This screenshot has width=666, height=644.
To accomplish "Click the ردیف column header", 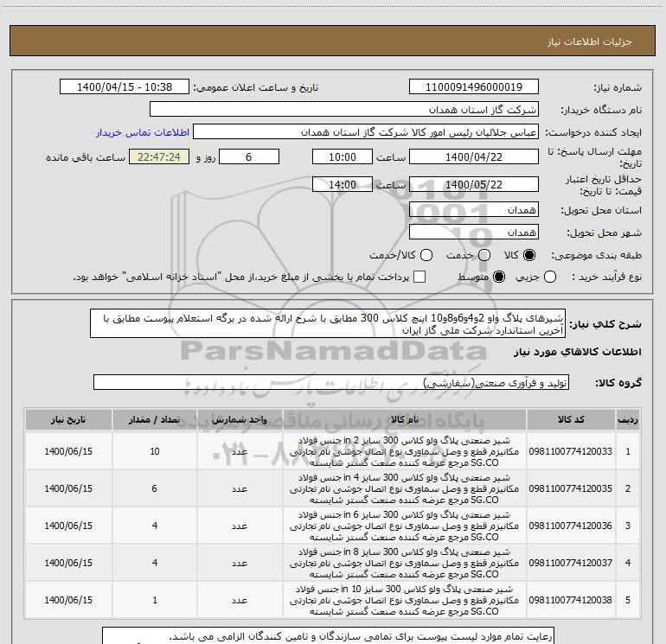I will (x=628, y=419).
